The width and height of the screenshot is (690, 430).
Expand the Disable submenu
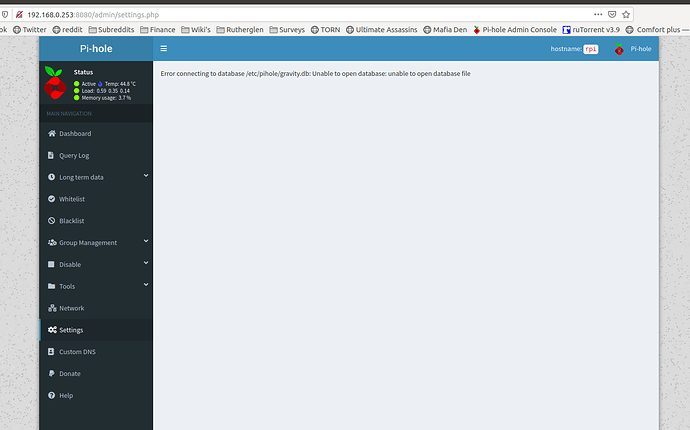click(x=70, y=265)
